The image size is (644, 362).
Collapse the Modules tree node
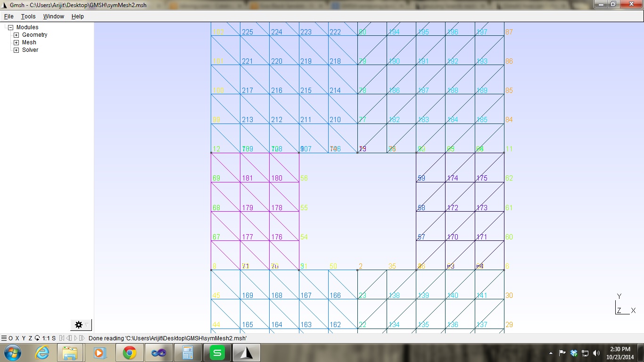[10, 27]
